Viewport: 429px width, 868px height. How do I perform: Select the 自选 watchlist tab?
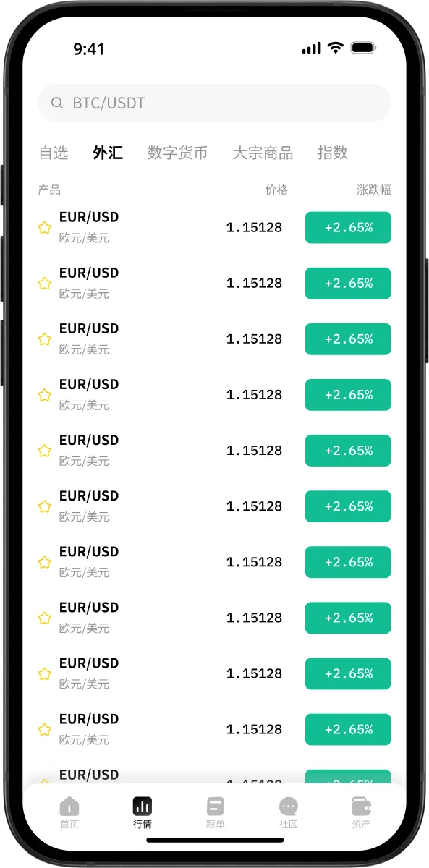tap(54, 153)
